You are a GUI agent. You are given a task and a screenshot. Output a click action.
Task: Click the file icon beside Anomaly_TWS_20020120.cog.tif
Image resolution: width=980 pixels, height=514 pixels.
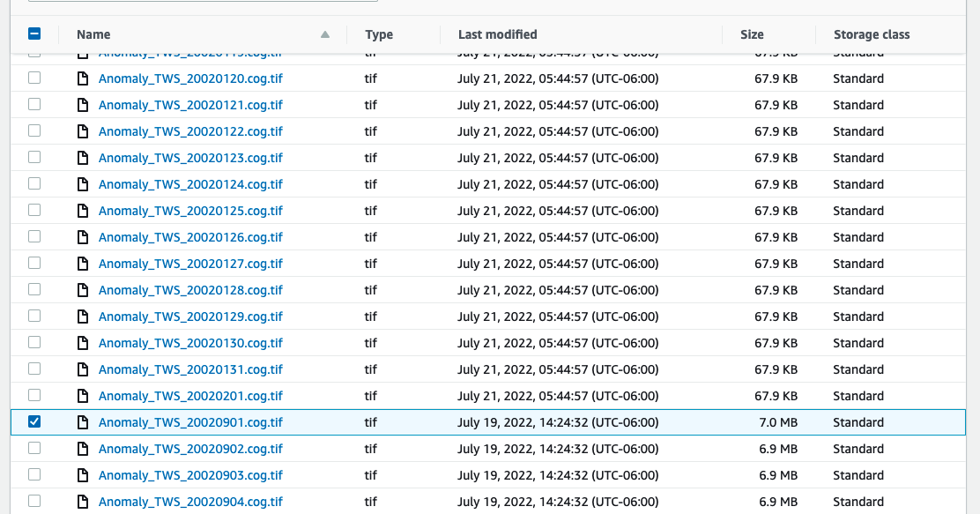pyautogui.click(x=82, y=78)
